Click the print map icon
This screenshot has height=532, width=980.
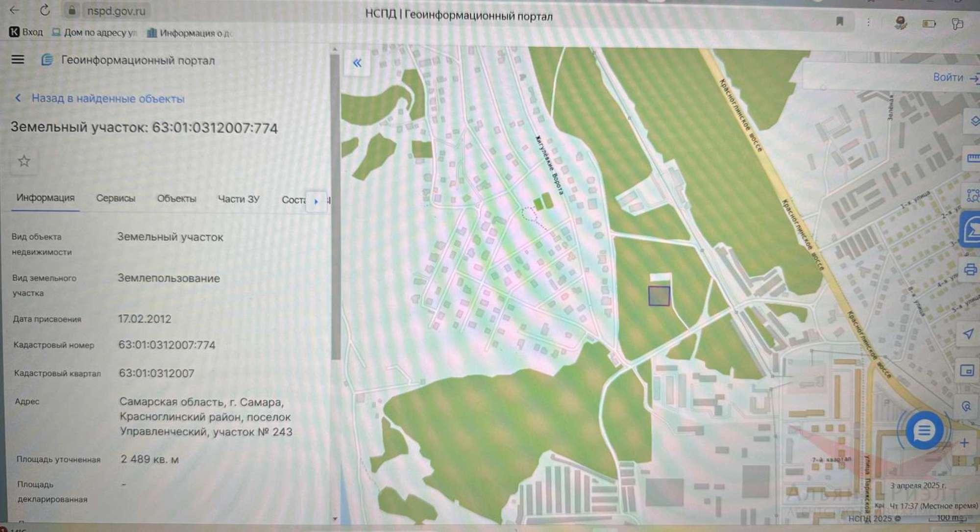pyautogui.click(x=970, y=270)
